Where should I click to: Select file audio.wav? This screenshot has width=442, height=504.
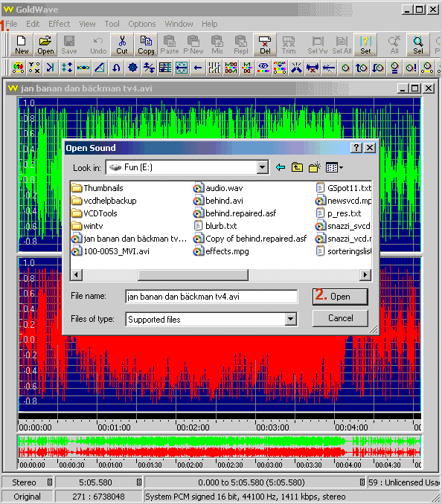click(x=218, y=188)
